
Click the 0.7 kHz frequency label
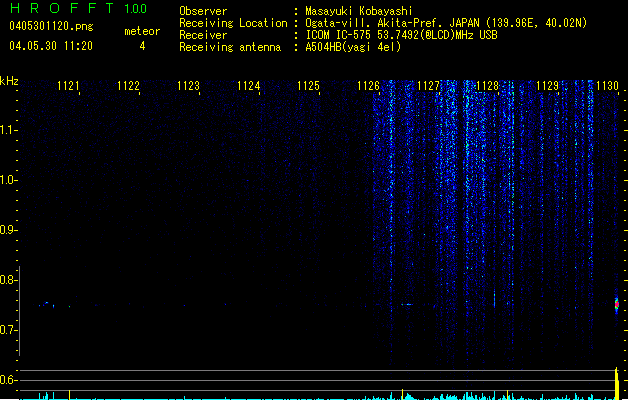click(x=8, y=330)
